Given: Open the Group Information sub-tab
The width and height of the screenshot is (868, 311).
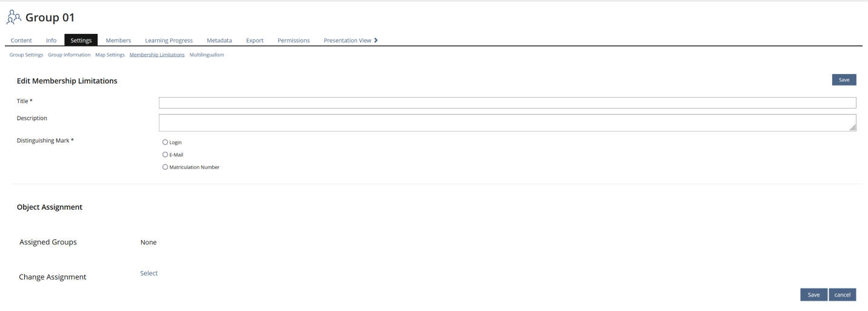Looking at the screenshot, I should pos(69,55).
